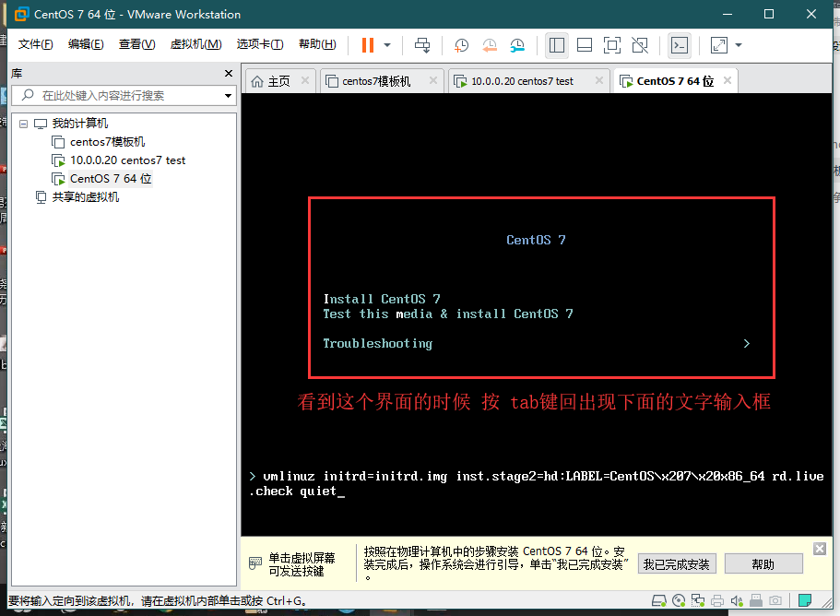
Task: Click the VMware Workstation title bar icon
Action: [x=21, y=15]
